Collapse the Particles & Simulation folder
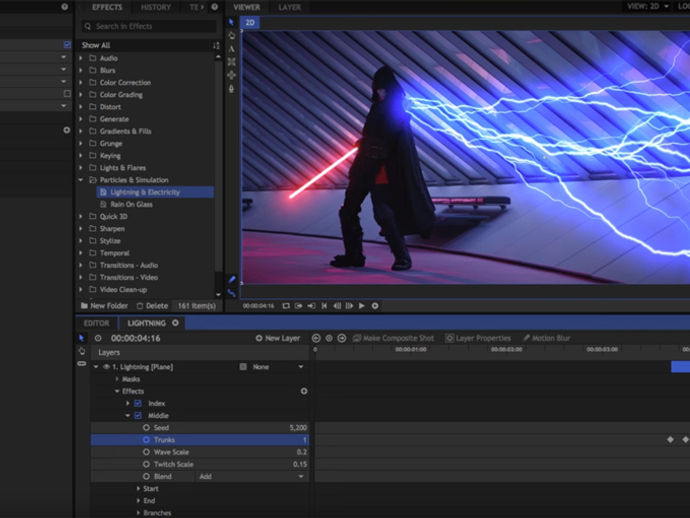The height and width of the screenshot is (518, 690). [x=82, y=180]
